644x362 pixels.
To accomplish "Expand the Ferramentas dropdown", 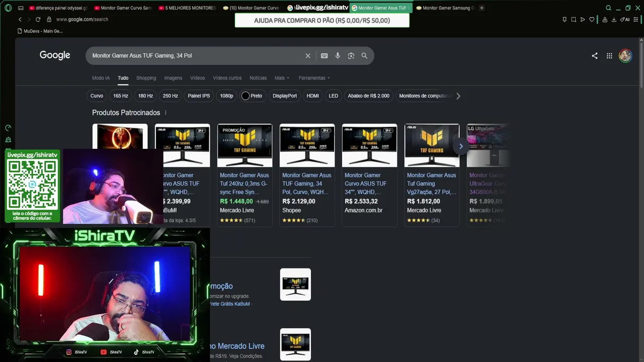I will tap(314, 78).
